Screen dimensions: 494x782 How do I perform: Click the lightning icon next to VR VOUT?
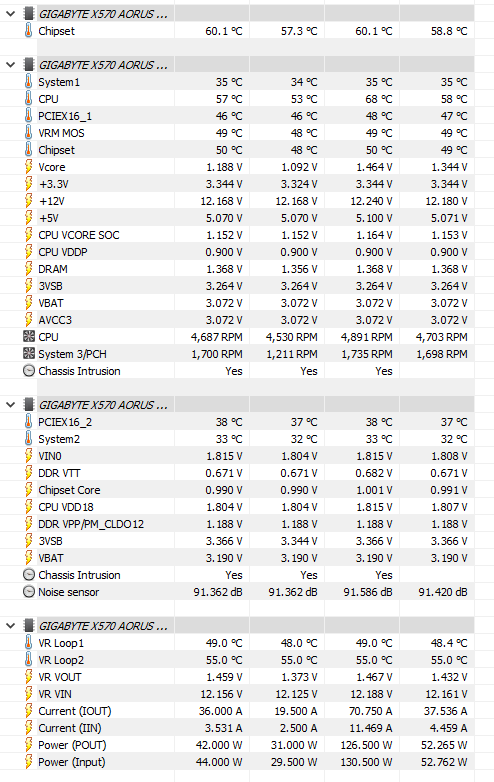(x=29, y=677)
